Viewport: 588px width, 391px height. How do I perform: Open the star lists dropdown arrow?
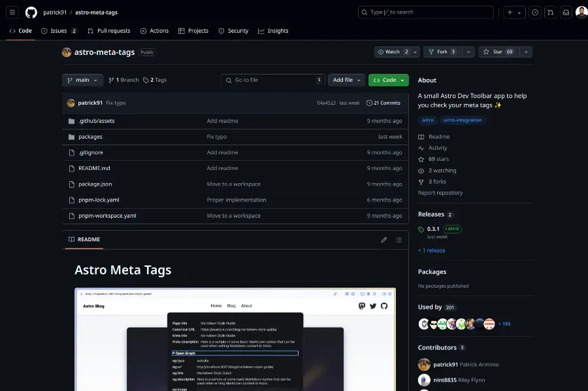coord(526,52)
